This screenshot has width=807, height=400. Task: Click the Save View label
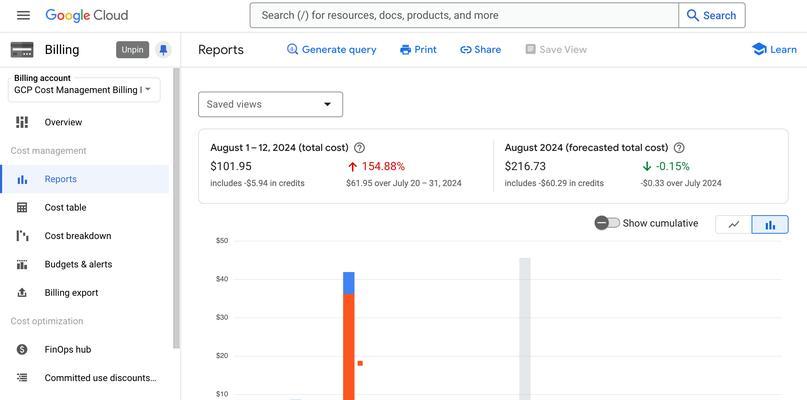[x=563, y=49]
